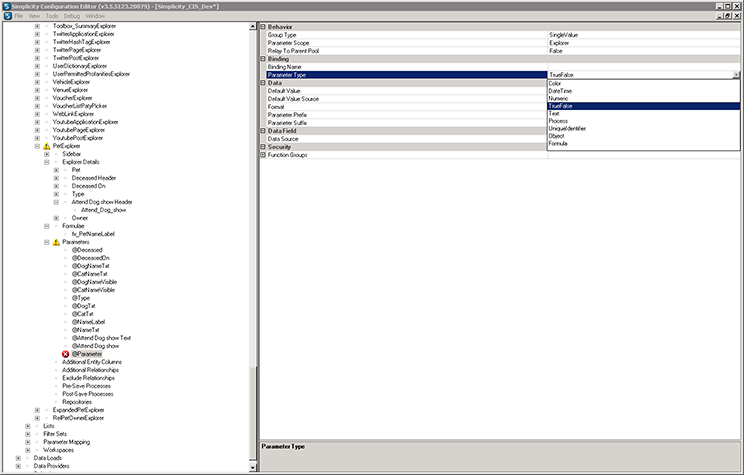Select the Repositories tree item

(x=77, y=402)
